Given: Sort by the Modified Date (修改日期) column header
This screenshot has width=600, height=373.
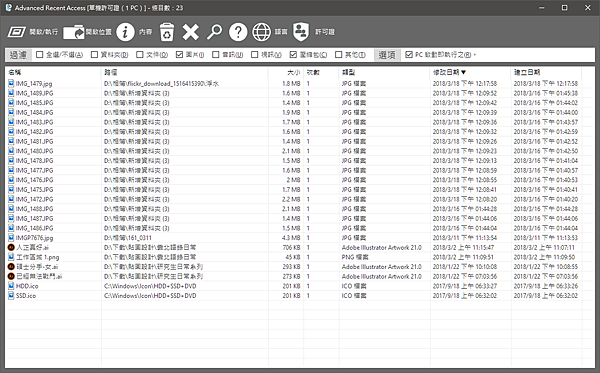Looking at the screenshot, I should tap(470, 72).
